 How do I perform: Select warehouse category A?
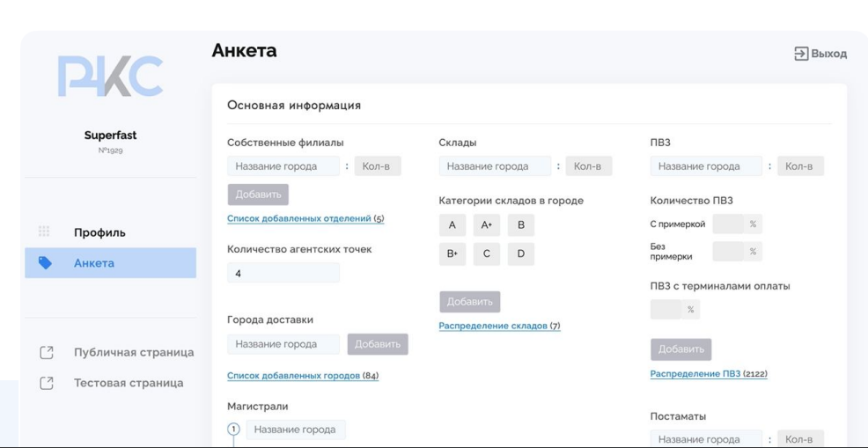(x=452, y=225)
